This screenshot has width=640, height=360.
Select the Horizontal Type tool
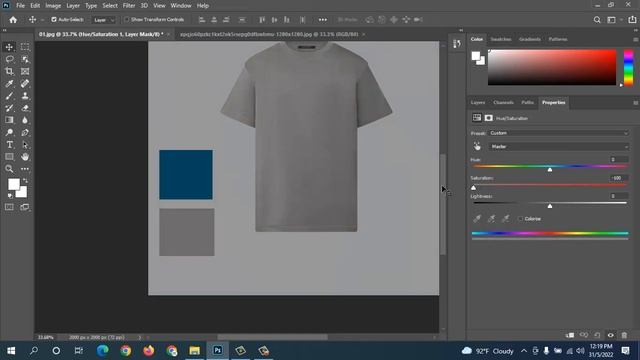[9, 144]
